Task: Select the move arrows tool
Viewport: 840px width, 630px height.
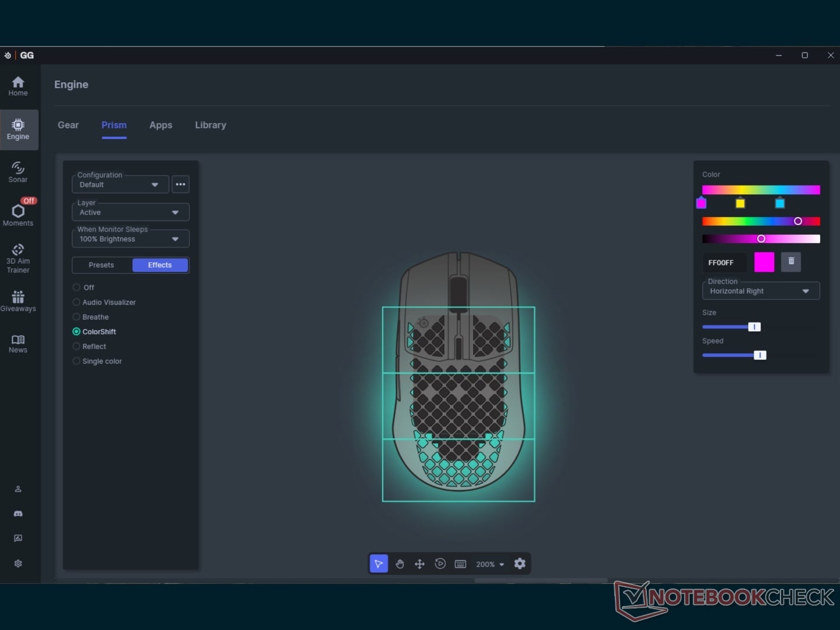Action: tap(419, 563)
